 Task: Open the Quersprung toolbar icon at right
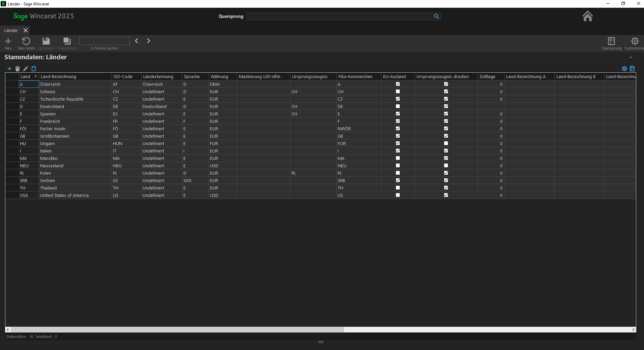pyautogui.click(x=611, y=41)
